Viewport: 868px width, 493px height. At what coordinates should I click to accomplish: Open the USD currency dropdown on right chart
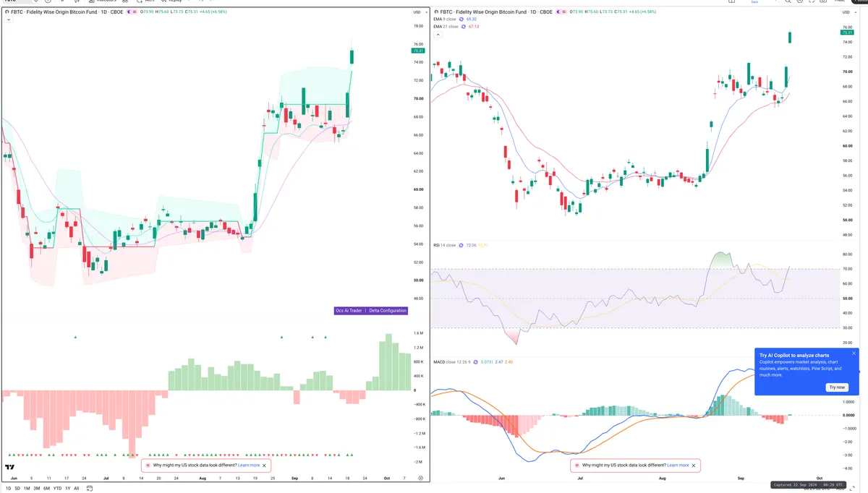tap(848, 12)
